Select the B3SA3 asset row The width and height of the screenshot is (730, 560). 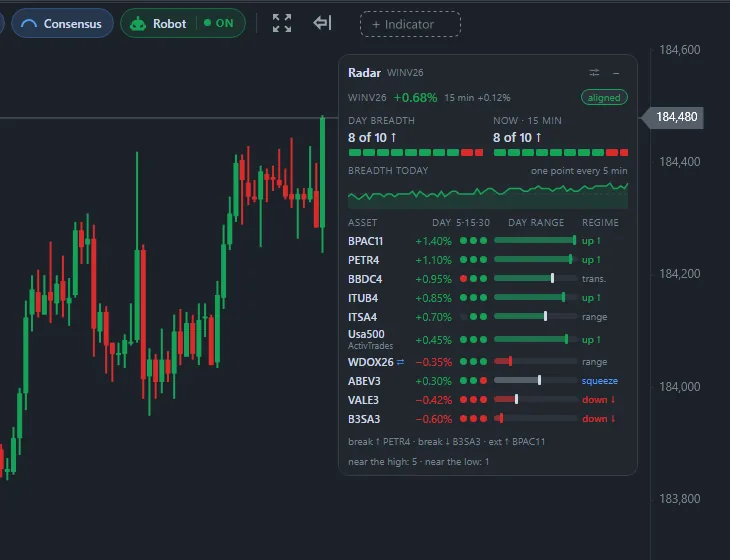point(487,419)
